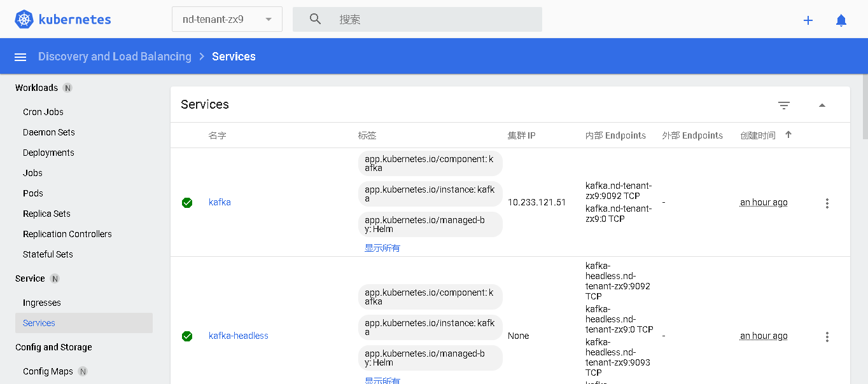Click the None cluster IP of kafka-headless
Screen dimensions: 868x384
[x=519, y=336]
